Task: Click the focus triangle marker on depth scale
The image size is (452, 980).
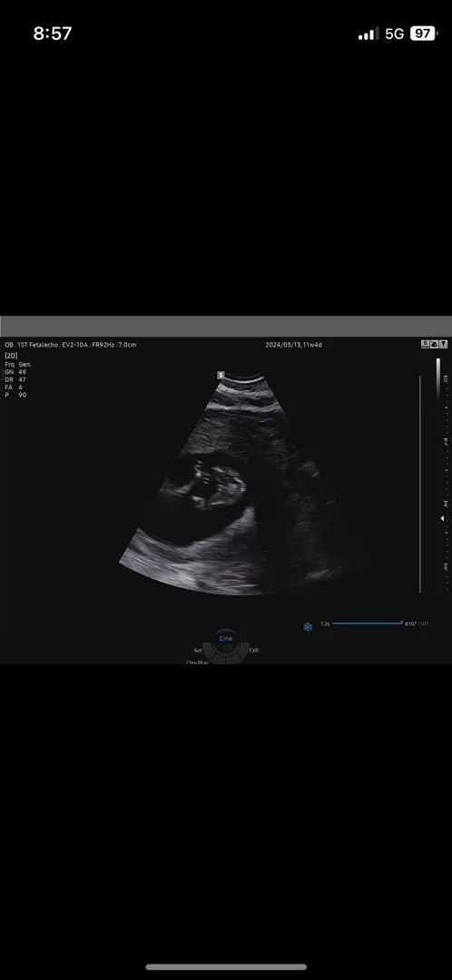Action: tap(443, 518)
